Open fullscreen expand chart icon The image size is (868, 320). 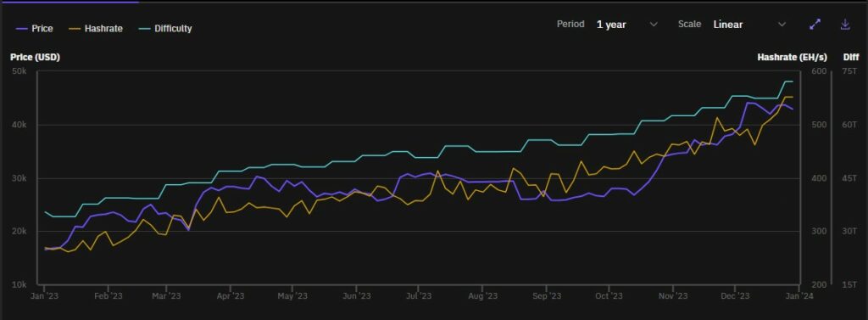point(815,25)
